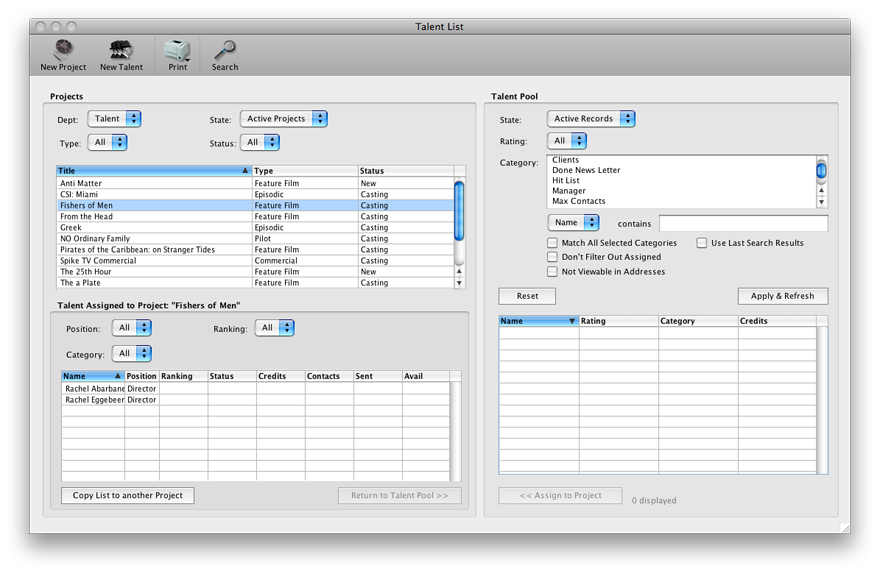This screenshot has width=880, height=574.
Task: Sort Talent Pool by Category header
Action: point(698,321)
